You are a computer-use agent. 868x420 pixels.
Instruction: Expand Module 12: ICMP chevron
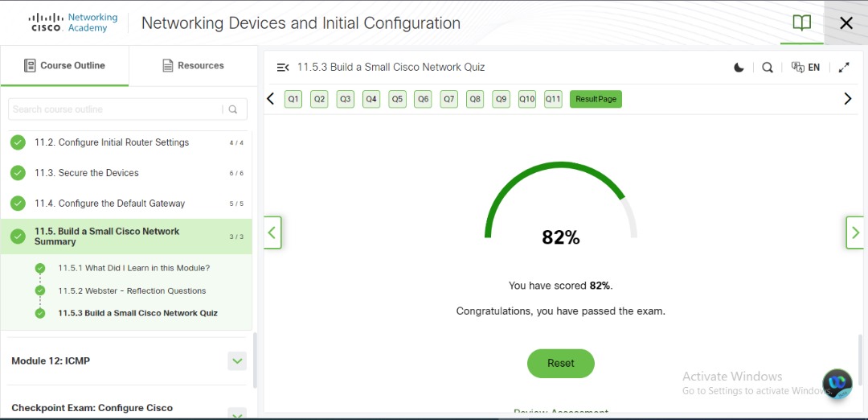click(237, 361)
